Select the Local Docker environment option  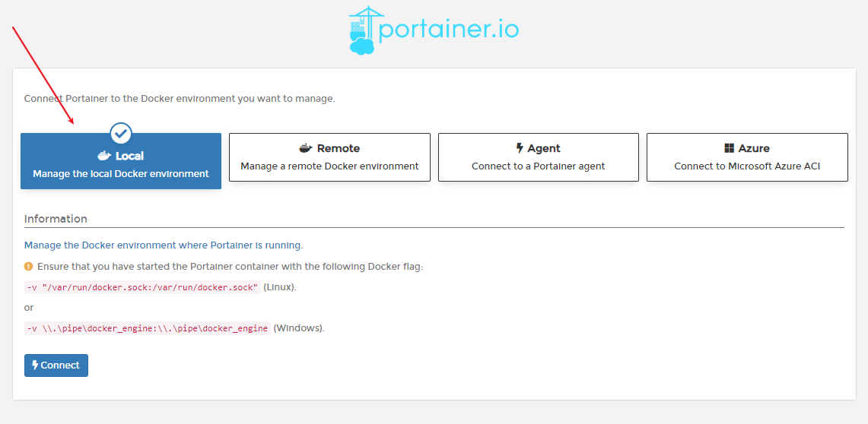[x=121, y=161]
